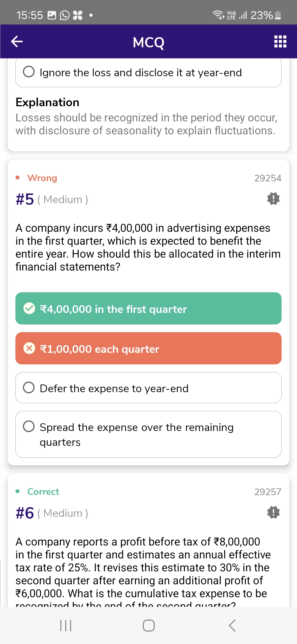Tap the 'Correct' status label on question #6
Viewport: 297px width, 644px height.
click(43, 492)
